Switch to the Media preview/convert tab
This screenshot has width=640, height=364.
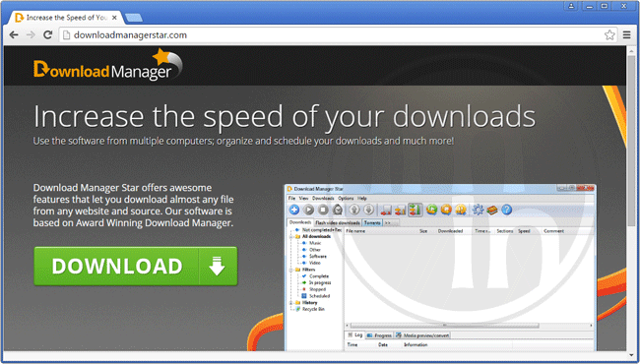click(x=422, y=335)
